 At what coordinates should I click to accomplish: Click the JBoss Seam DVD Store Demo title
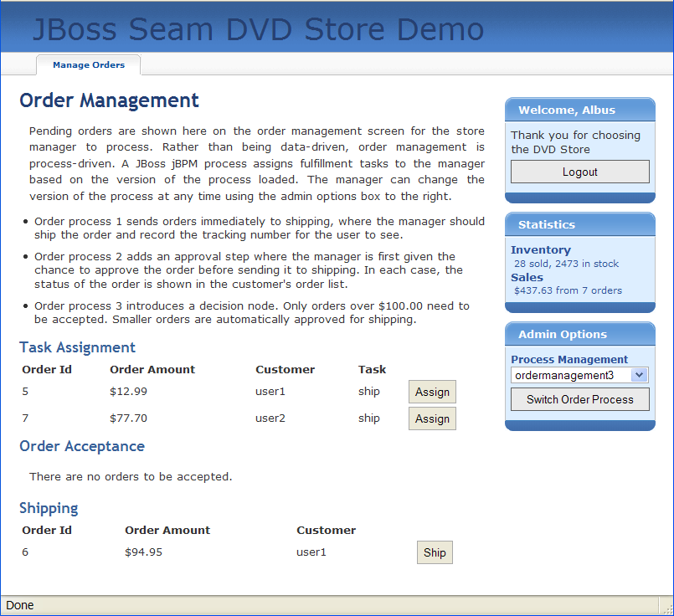click(258, 30)
